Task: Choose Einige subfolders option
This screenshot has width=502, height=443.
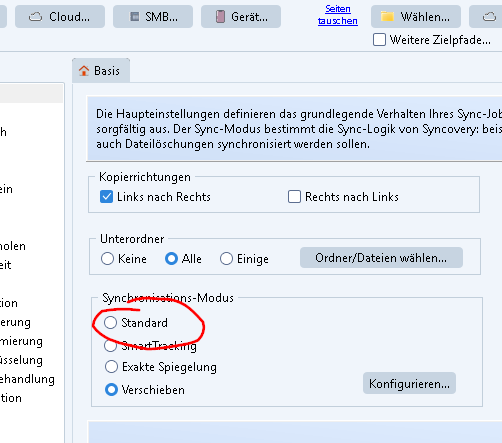Action: [226, 259]
